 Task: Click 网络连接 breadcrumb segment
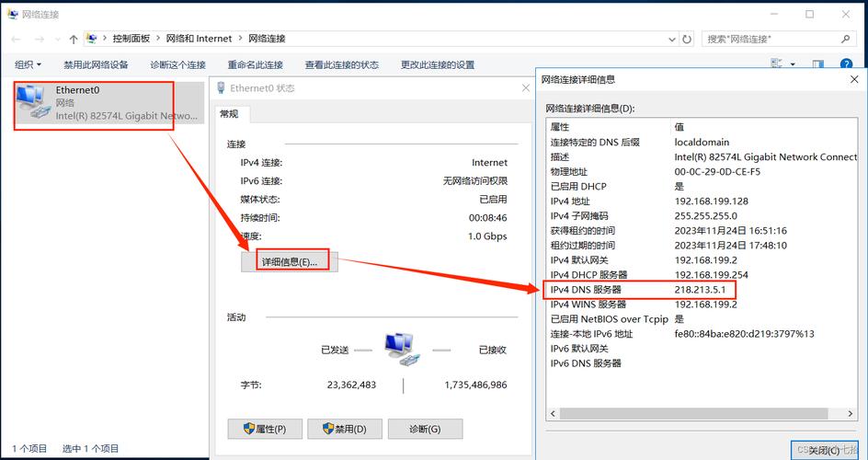[x=267, y=39]
